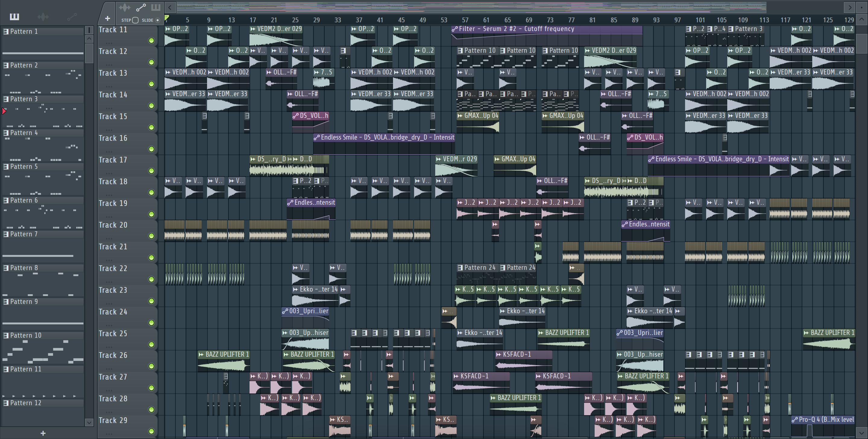This screenshot has height=439, width=868.
Task: Show audio clips in picker panel
Action: point(43,16)
